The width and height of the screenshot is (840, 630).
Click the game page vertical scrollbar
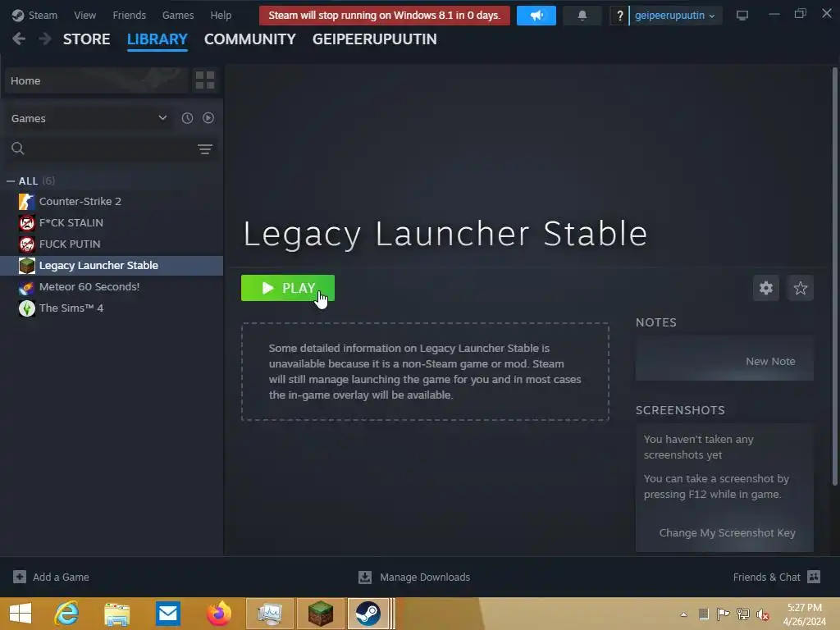pos(834,276)
